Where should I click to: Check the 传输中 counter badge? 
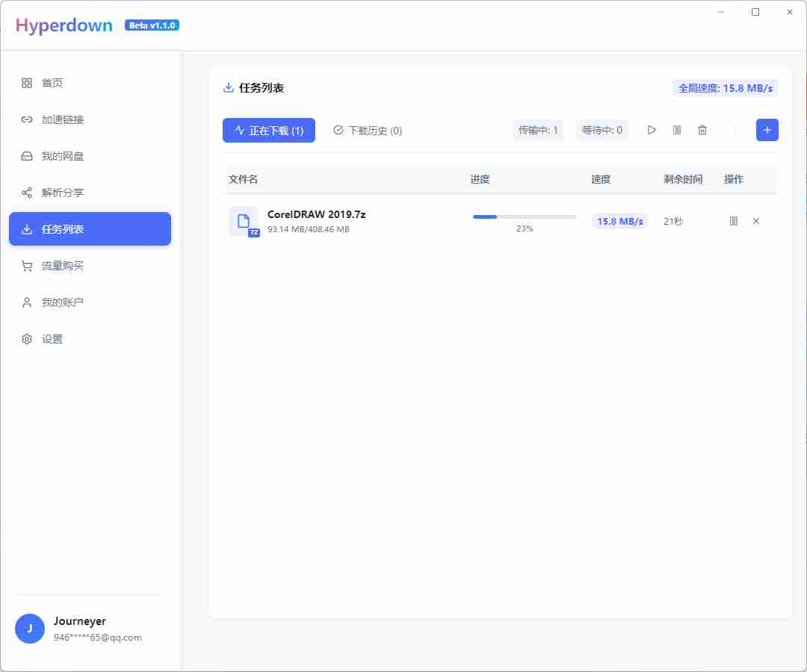pos(538,130)
